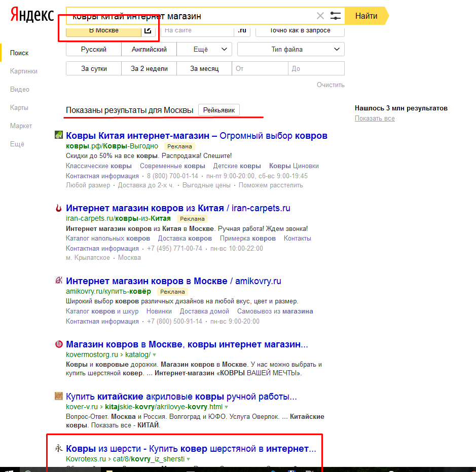Switch to Карты section
Screen dimensions: 476x472
click(x=19, y=107)
